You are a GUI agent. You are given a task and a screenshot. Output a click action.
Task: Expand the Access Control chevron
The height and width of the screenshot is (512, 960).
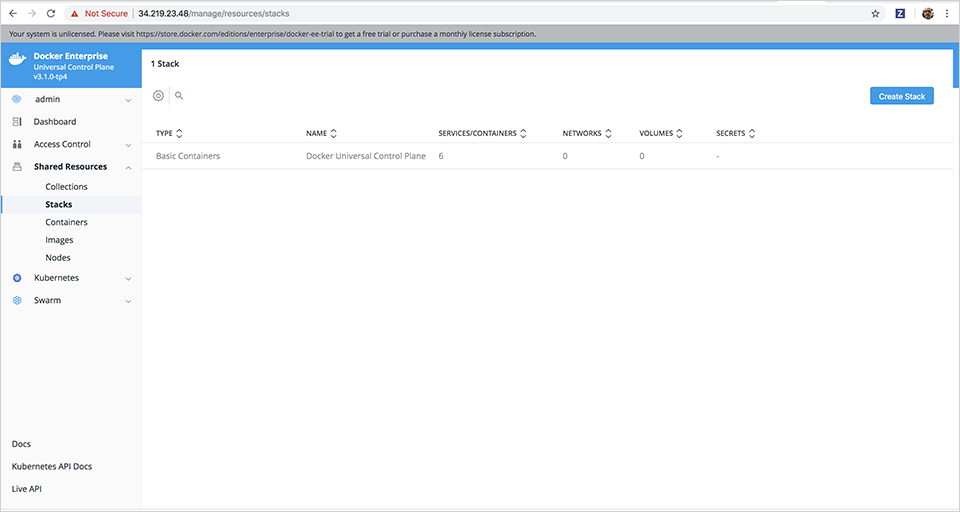tap(128, 145)
